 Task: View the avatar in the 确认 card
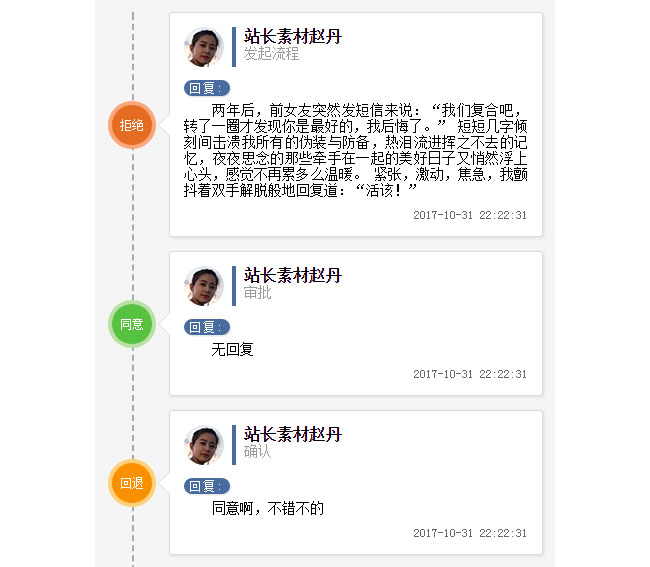[x=204, y=445]
